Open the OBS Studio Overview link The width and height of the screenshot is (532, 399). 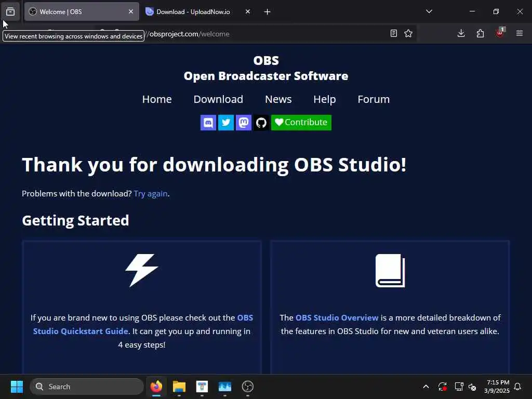coord(337,317)
